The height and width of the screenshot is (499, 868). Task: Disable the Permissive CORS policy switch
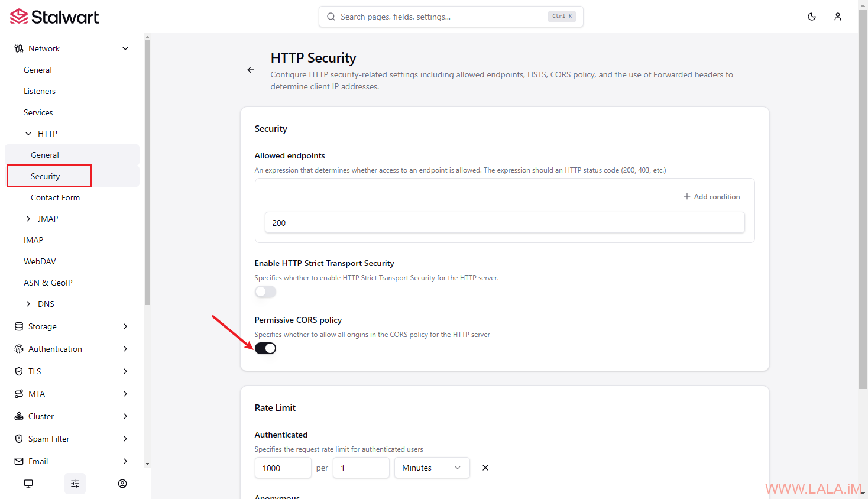click(x=265, y=348)
